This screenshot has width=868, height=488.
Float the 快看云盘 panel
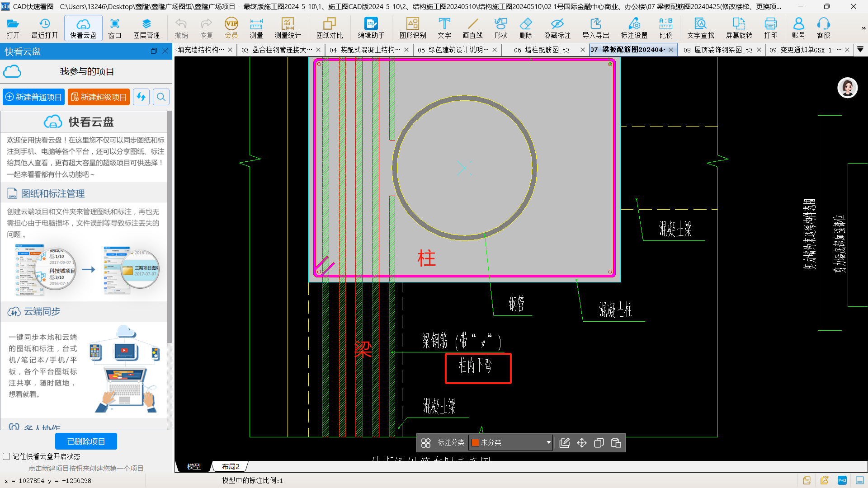tap(154, 52)
